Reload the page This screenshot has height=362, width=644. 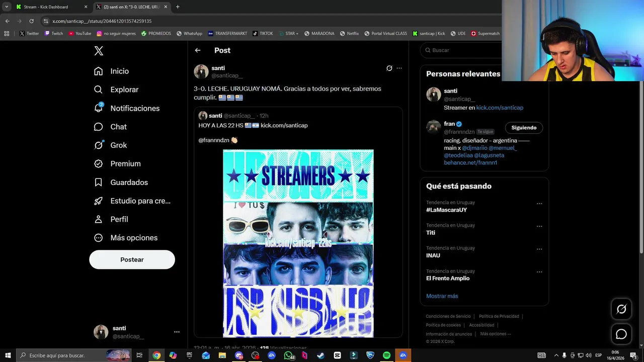point(31,21)
